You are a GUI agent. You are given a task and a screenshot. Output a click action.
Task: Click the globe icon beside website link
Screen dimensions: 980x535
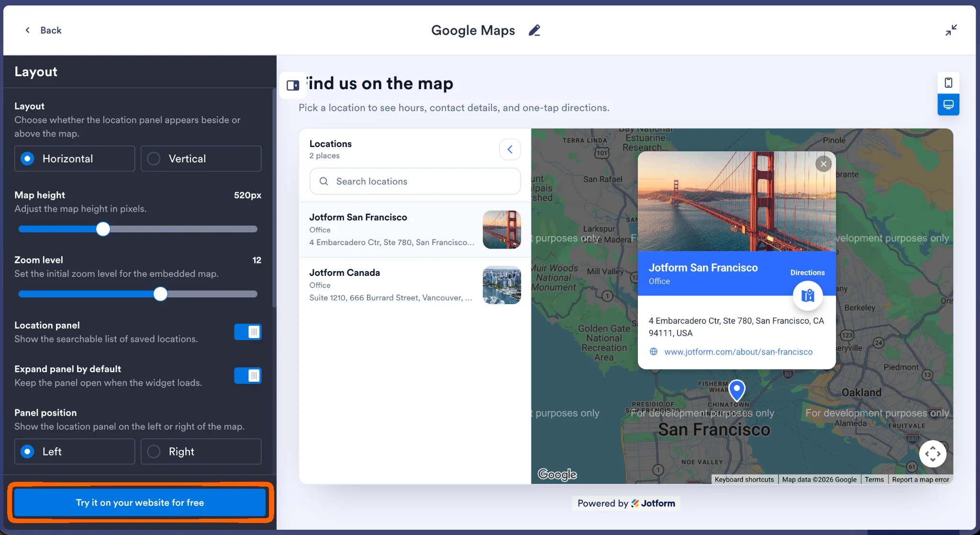click(x=653, y=352)
